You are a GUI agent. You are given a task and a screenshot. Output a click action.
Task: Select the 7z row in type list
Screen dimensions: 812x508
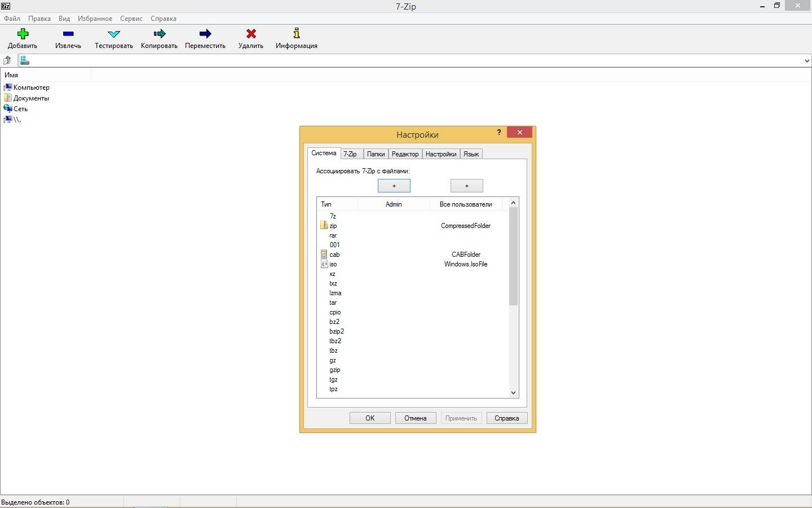click(412, 216)
